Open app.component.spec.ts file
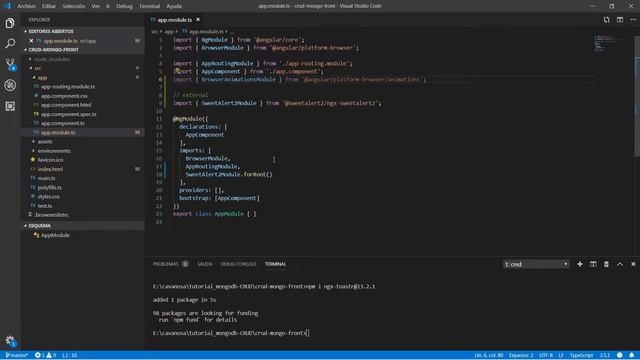 tap(69, 114)
